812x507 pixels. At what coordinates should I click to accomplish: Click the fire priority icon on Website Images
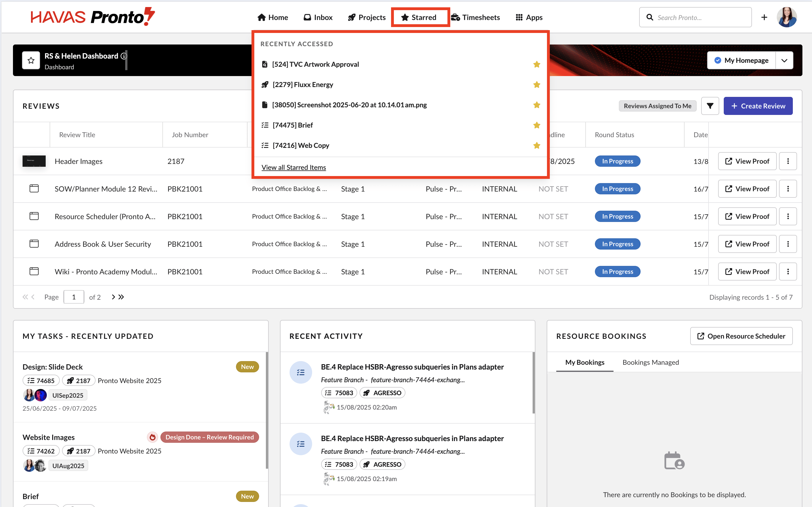pos(153,437)
